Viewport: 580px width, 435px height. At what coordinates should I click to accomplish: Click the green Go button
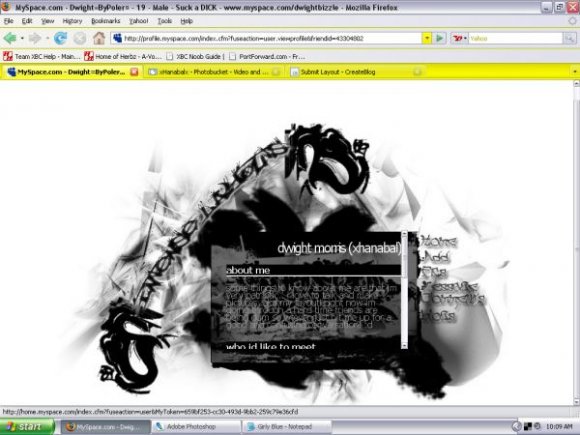pos(439,38)
